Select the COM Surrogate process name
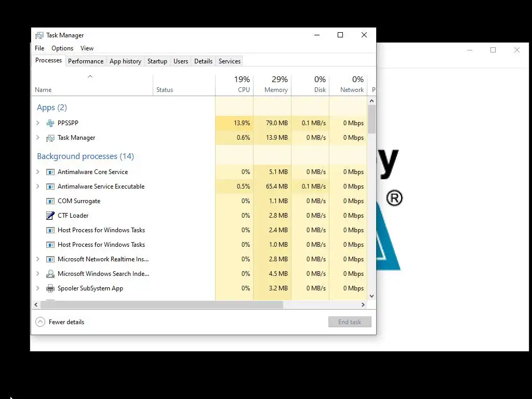Screen dimensions: 532x399 pos(79,201)
